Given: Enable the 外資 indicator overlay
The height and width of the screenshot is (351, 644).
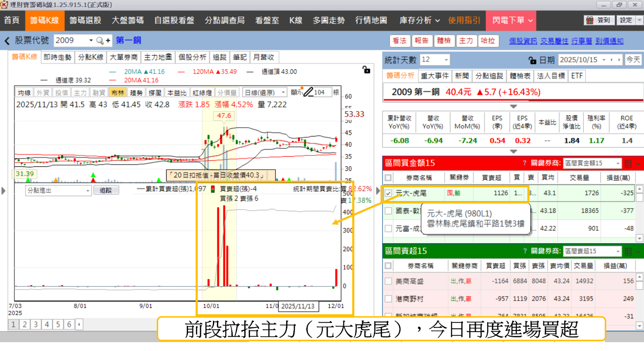Looking at the screenshot, I should [x=43, y=93].
